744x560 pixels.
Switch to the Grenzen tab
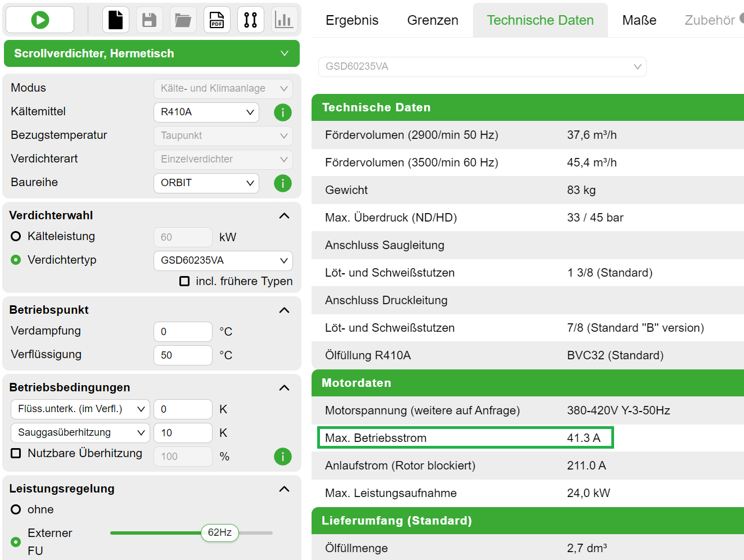[432, 20]
